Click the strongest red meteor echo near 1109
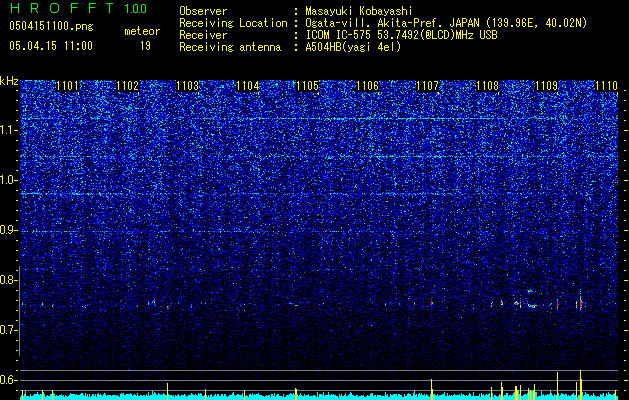The image size is (629, 400). [580, 304]
